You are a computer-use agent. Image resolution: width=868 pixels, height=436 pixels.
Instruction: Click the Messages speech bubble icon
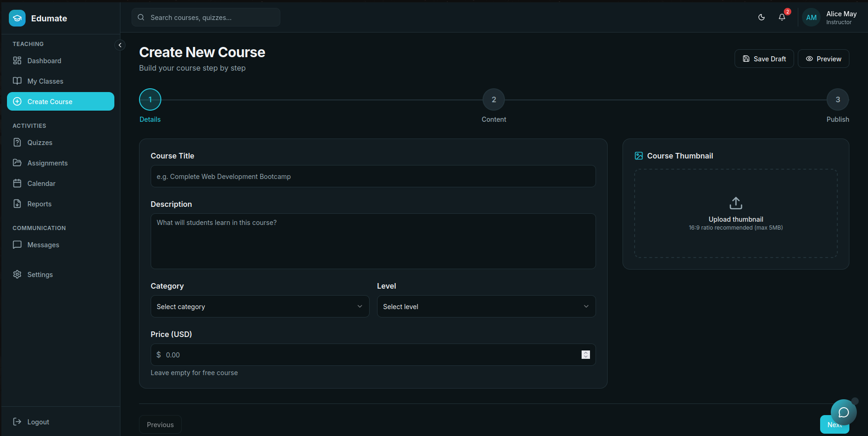[x=17, y=244]
